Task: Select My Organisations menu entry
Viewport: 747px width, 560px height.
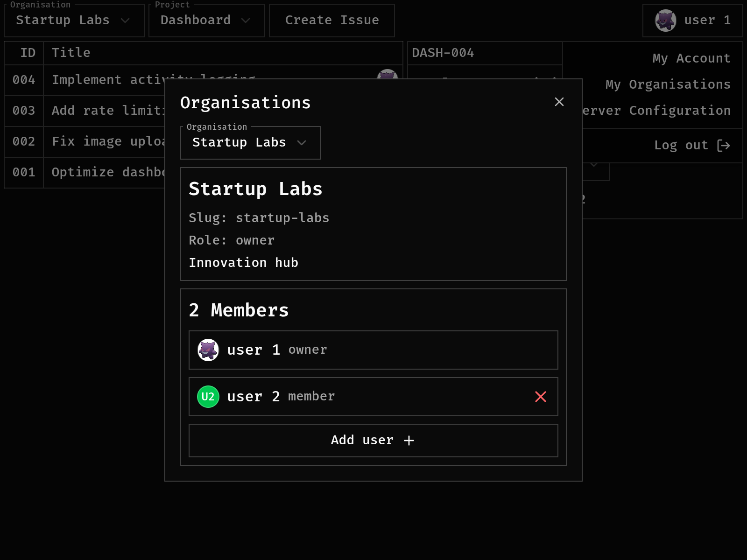Action: point(668,84)
